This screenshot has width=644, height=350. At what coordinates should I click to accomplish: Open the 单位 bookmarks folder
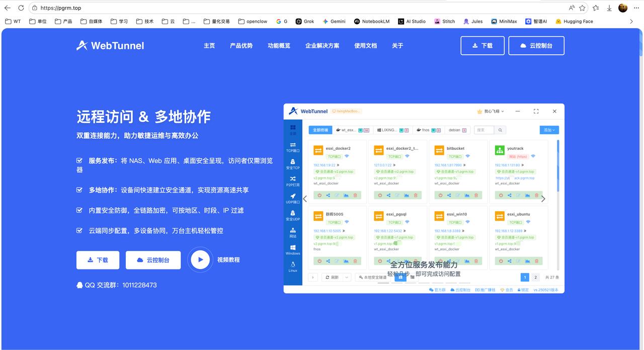pos(38,21)
